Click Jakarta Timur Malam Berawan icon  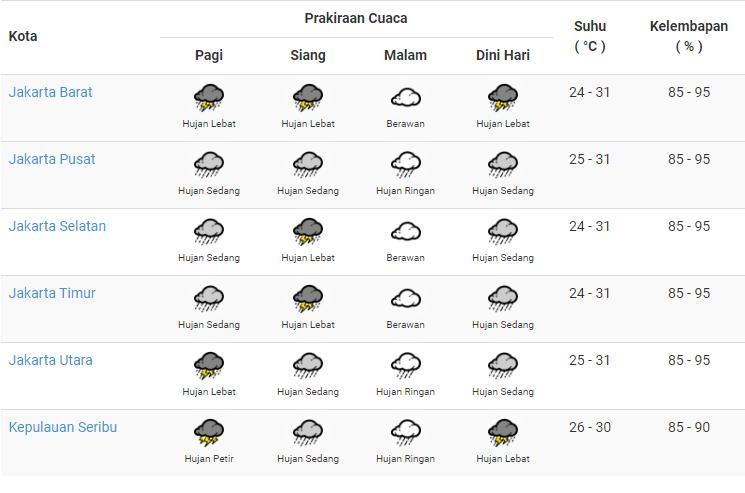pos(406,299)
